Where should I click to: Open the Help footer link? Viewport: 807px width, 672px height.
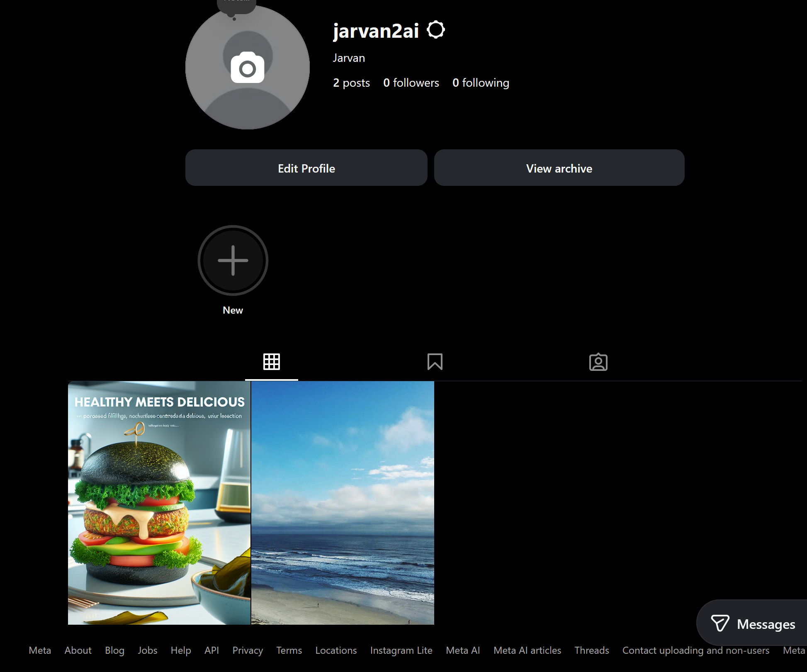click(x=181, y=650)
